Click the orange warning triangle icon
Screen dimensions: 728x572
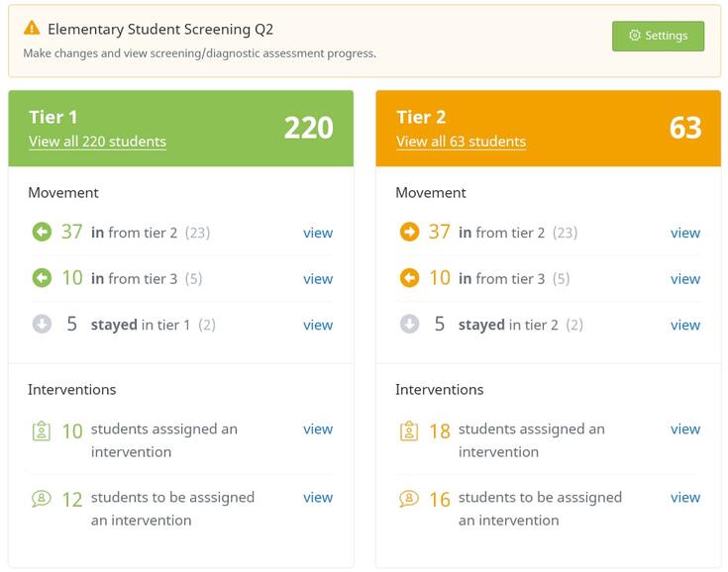[x=32, y=28]
